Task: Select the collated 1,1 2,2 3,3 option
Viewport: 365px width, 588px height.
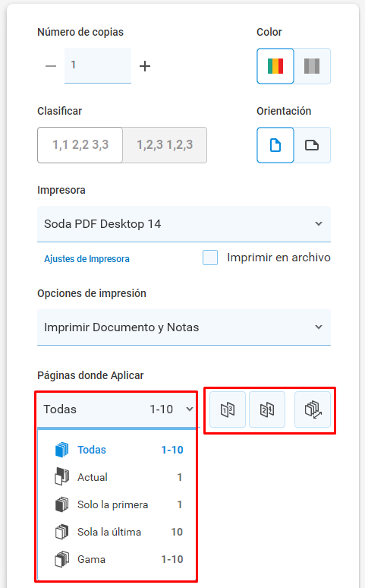Action: [x=80, y=145]
